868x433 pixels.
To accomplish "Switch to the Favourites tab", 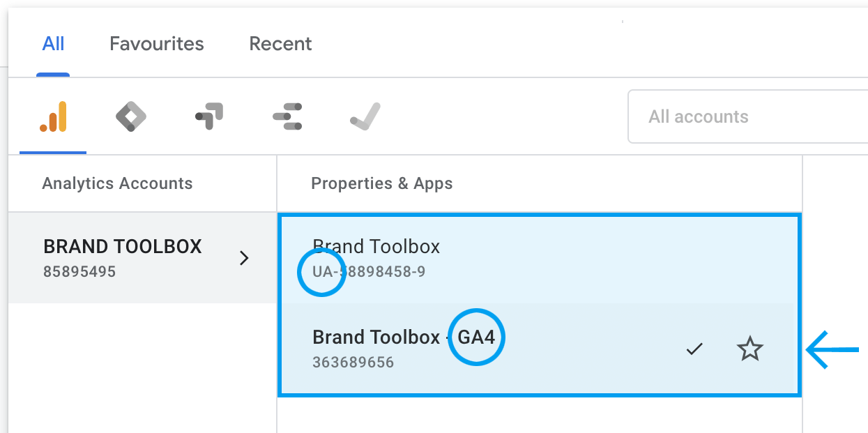I will click(x=157, y=44).
